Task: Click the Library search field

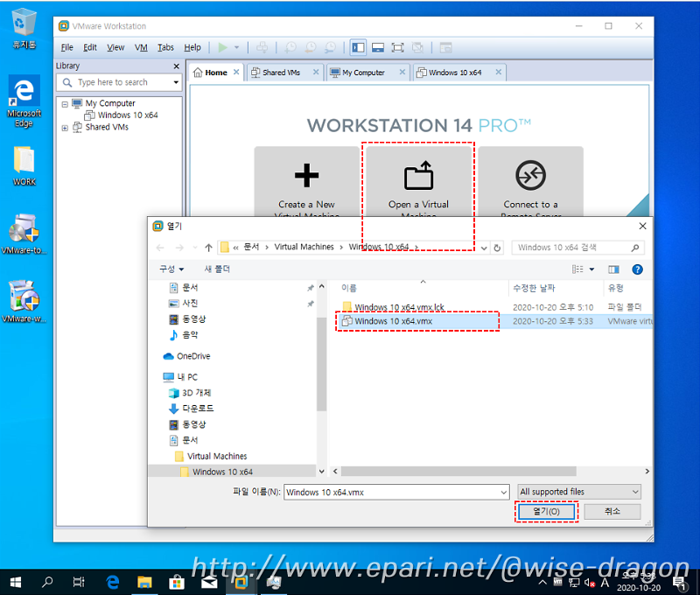Action: tap(119, 82)
